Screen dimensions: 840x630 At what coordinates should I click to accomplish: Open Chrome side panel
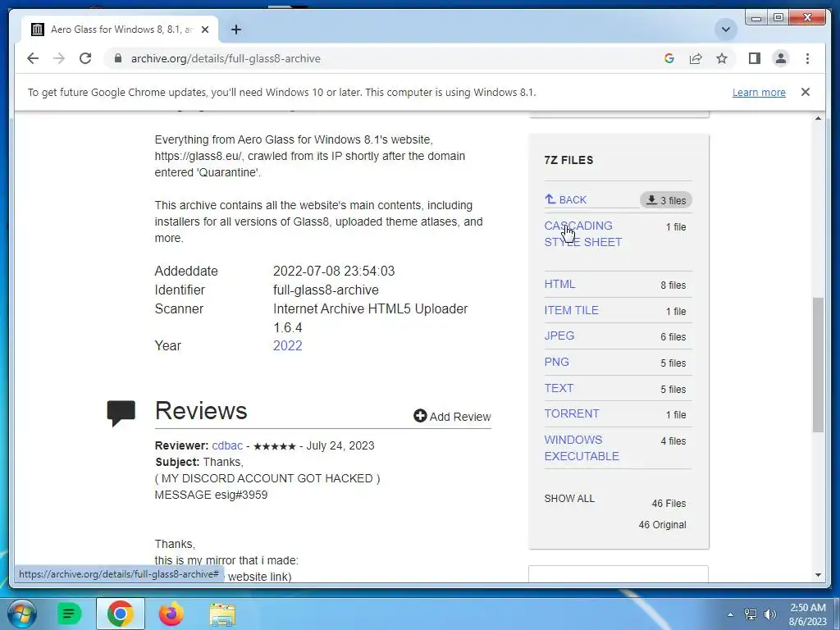(755, 58)
